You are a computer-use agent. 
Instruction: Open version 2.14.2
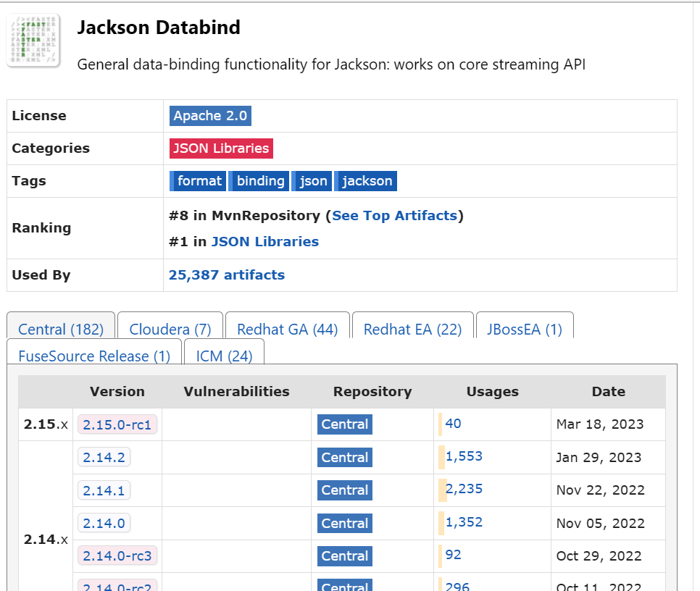104,457
